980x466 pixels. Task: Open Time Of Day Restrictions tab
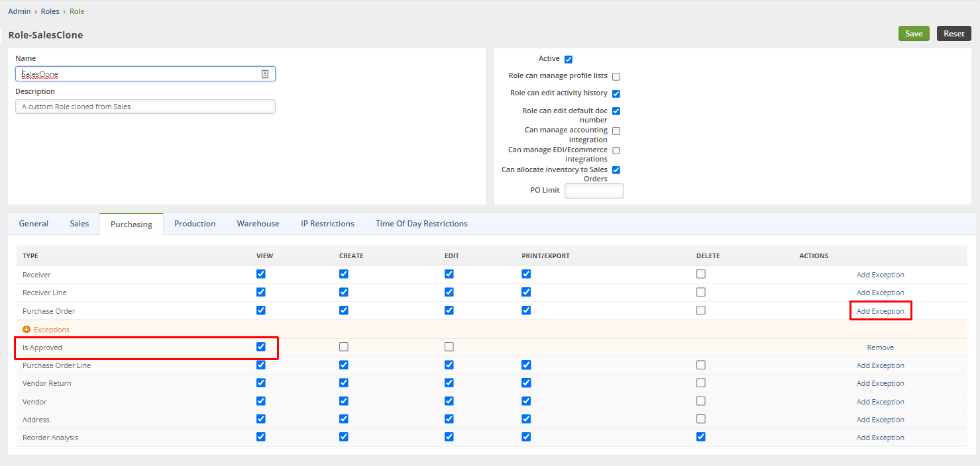click(x=421, y=224)
